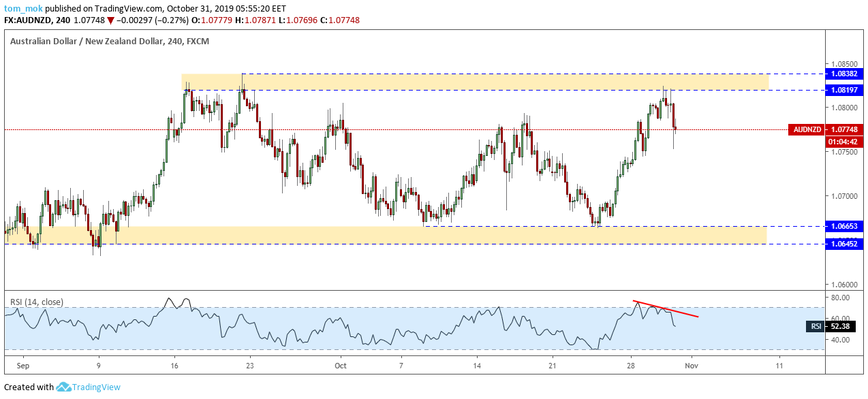Image resolution: width=868 pixels, height=399 pixels.
Task: Select the lower orange support zone rectangle
Action: [386, 235]
